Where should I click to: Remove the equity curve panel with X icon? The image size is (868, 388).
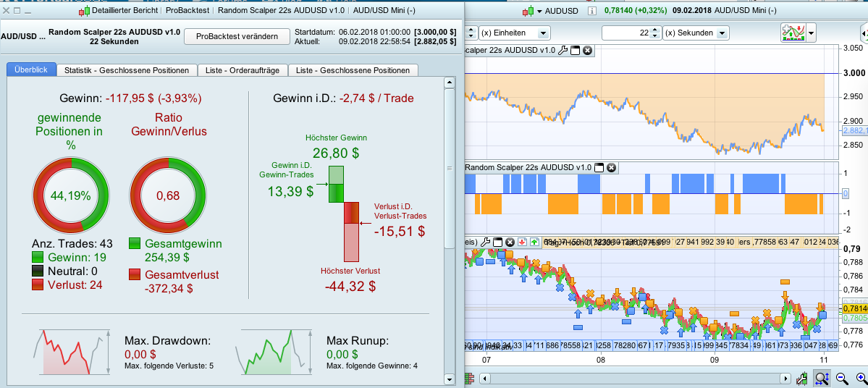[587, 51]
